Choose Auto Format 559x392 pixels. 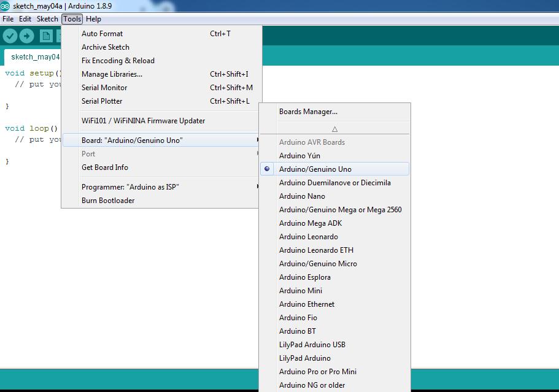160,34
